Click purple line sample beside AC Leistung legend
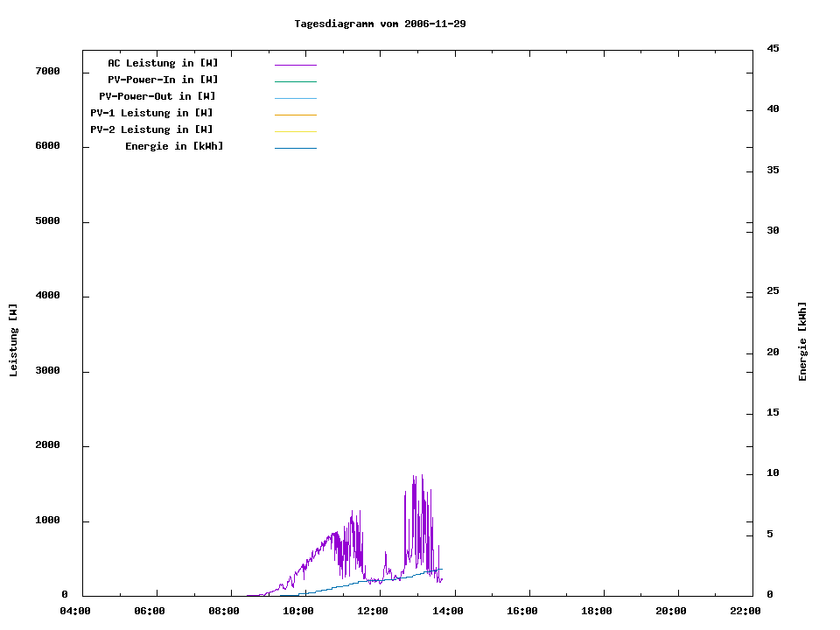The image size is (840, 630). coord(295,65)
